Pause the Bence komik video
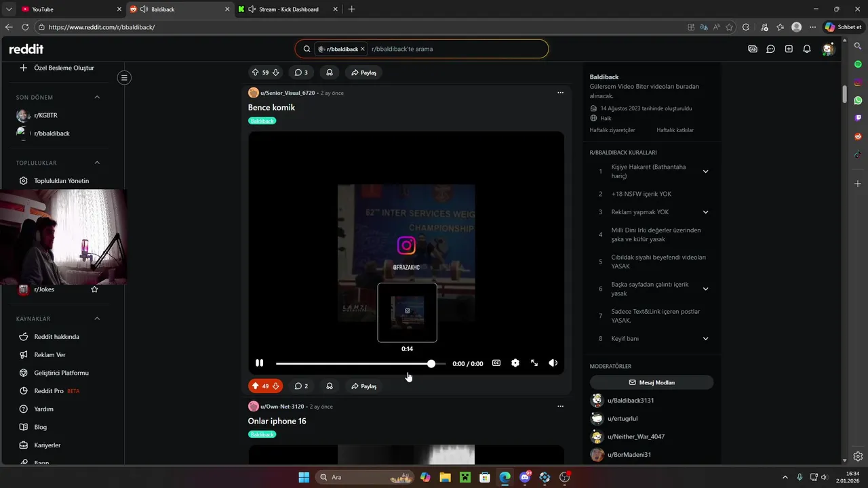Image resolution: width=868 pixels, height=488 pixels. [x=259, y=363]
